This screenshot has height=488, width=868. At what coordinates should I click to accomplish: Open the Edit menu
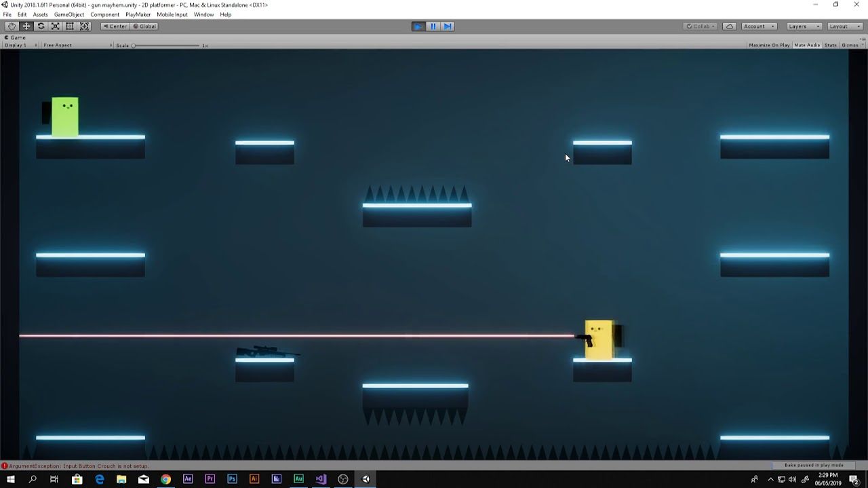click(x=22, y=14)
